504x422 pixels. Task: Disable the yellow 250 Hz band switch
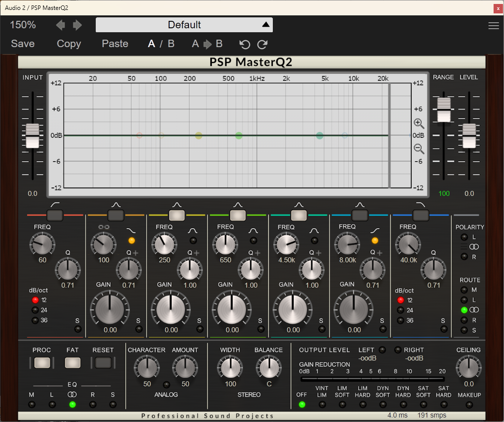click(x=177, y=215)
